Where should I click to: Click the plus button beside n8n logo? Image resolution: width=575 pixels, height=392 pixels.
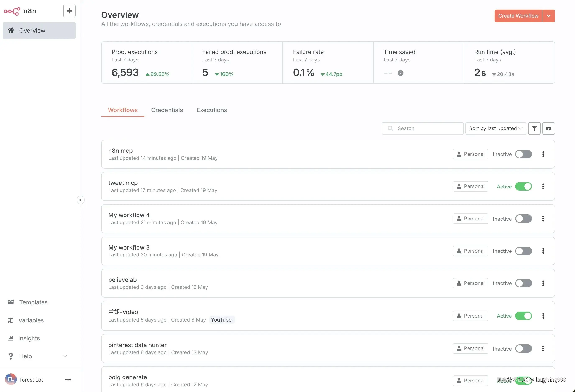tap(69, 11)
